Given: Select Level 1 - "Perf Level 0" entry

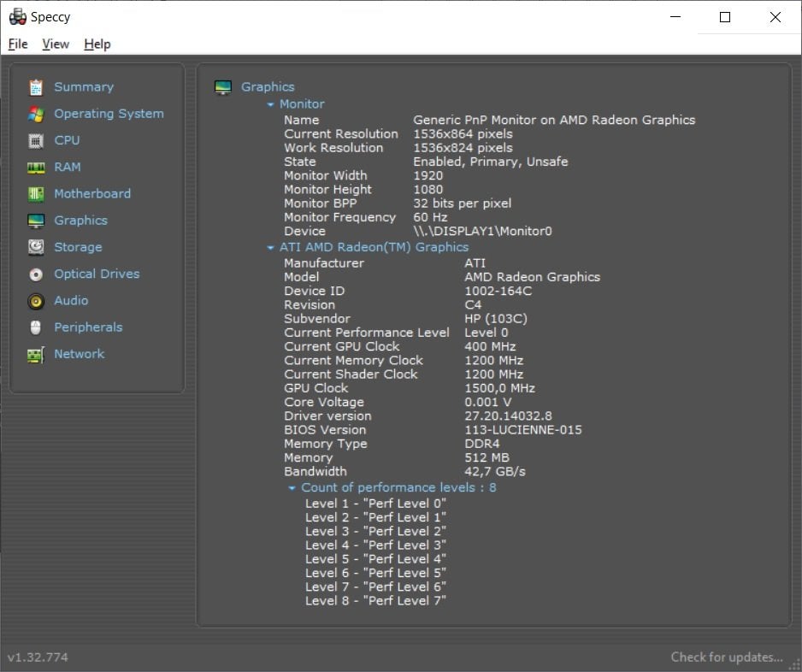Looking at the screenshot, I should coord(376,504).
